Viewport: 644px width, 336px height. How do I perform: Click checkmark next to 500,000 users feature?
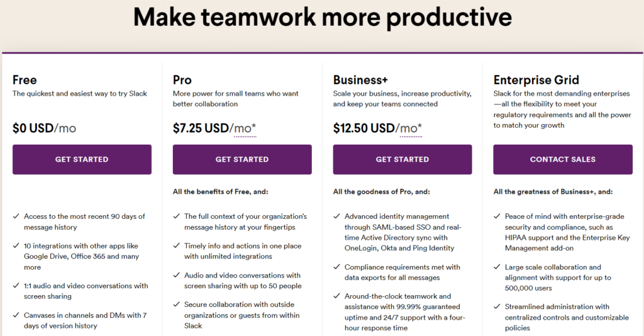497,267
